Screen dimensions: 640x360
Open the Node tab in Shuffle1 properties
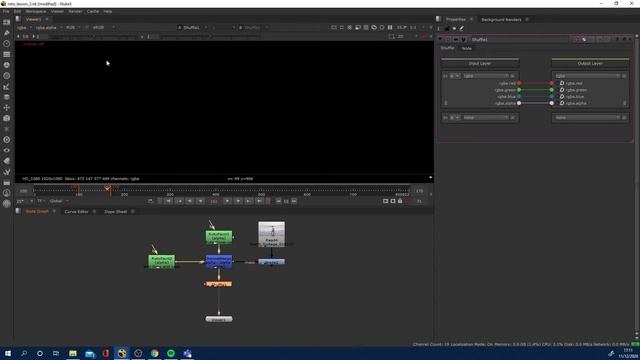(467, 48)
